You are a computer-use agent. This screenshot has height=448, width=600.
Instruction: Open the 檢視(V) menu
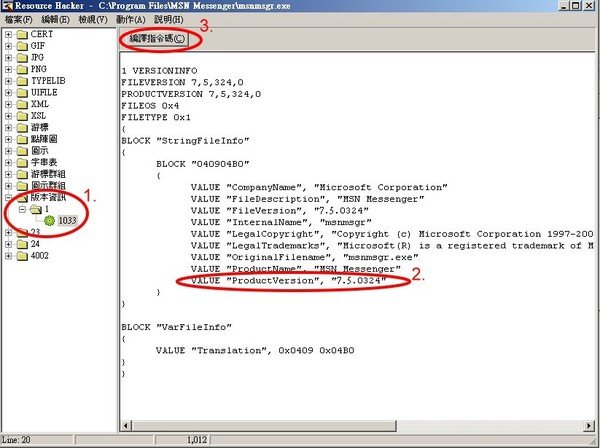(x=93, y=20)
